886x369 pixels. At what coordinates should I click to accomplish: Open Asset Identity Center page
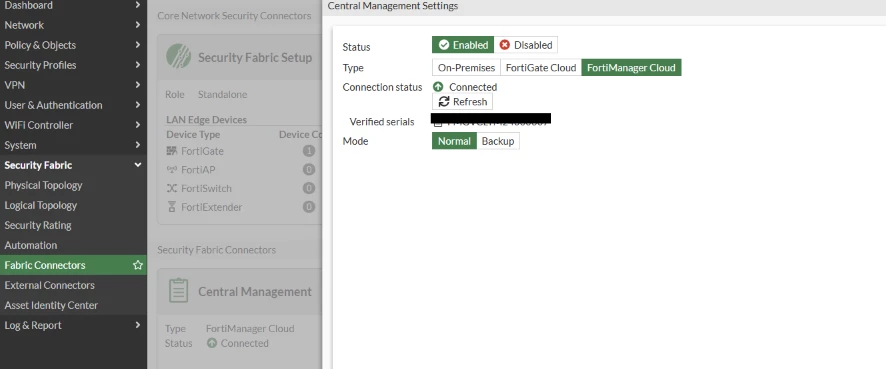pos(73,305)
